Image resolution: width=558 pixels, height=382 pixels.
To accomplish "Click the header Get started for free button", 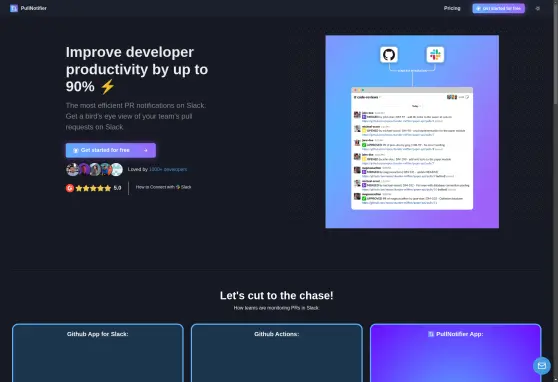I will [498, 8].
